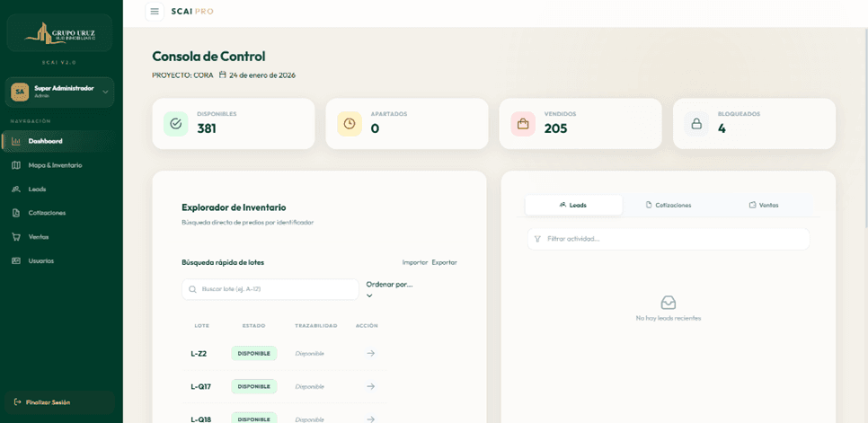Click the Bloqueados padlock icon
Screen dimensions: 868x423
696,124
